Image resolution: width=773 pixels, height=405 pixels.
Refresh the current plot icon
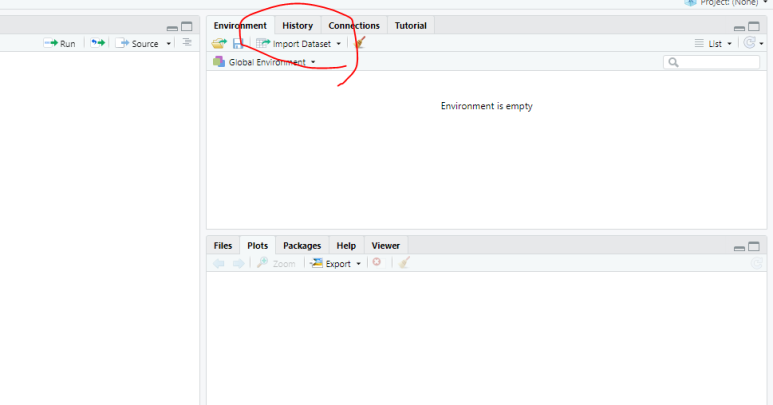[x=756, y=264]
